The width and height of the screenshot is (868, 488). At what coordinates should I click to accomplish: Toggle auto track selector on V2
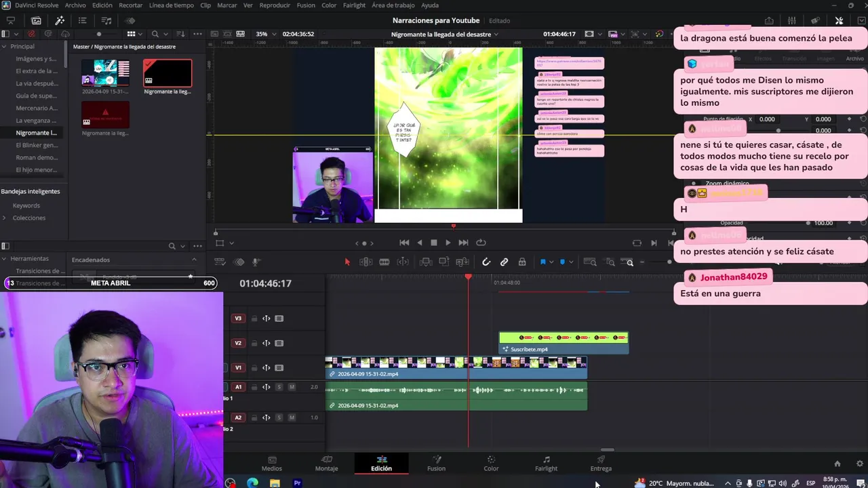point(267,343)
